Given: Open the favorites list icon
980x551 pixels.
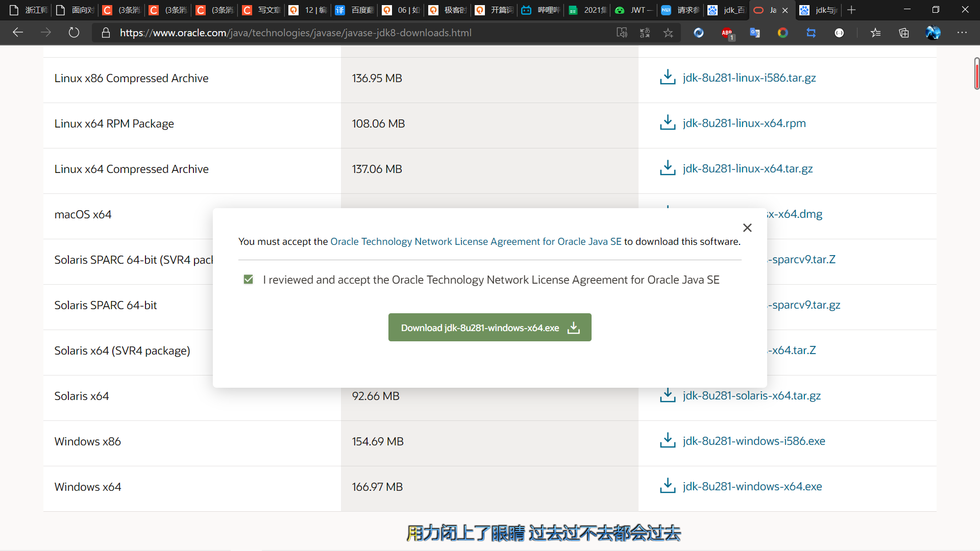Looking at the screenshot, I should point(876,33).
